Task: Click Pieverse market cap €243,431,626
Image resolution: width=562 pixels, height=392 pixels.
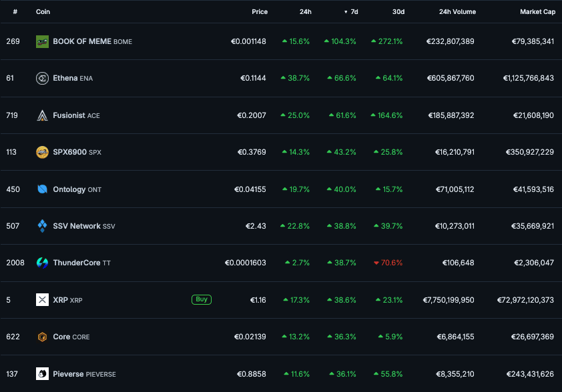Action: coord(530,374)
